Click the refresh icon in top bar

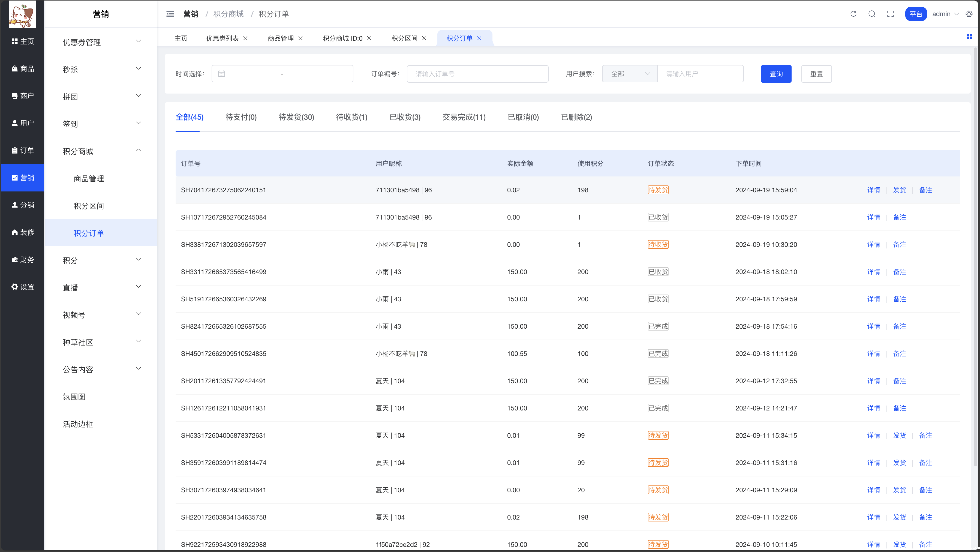(x=853, y=14)
